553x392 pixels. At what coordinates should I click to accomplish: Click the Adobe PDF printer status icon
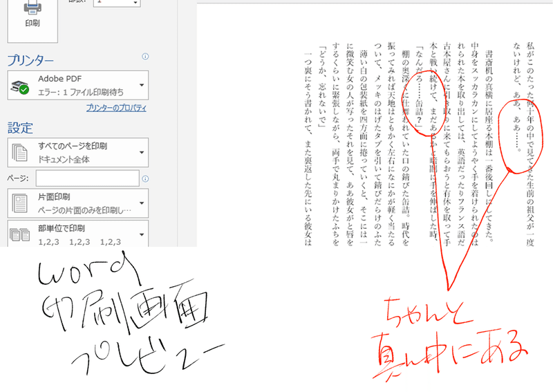pos(19,87)
